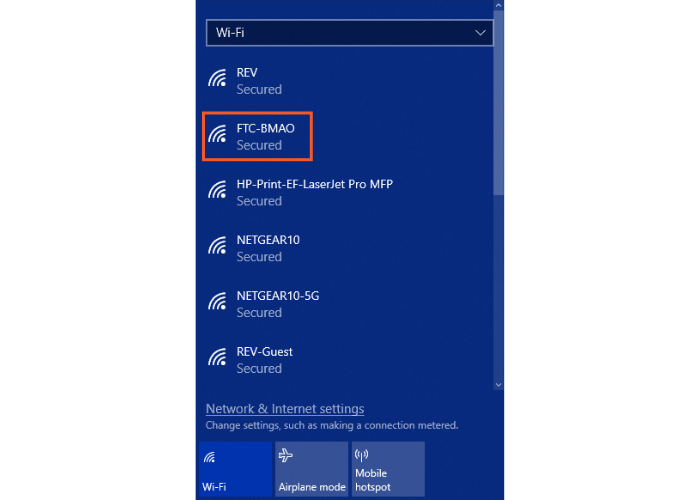The width and height of the screenshot is (700, 500).
Task: Click the Mobile hotspot antenna icon
Action: 362,455
